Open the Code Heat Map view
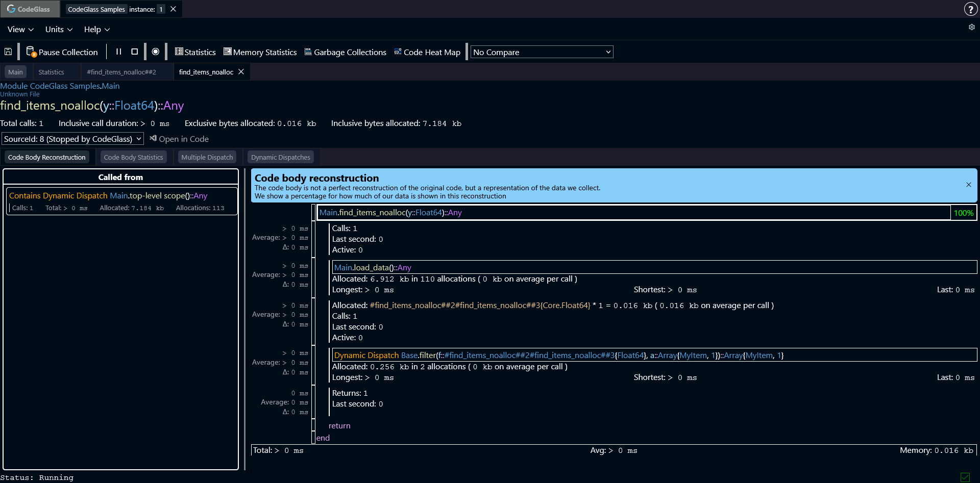 427,52
